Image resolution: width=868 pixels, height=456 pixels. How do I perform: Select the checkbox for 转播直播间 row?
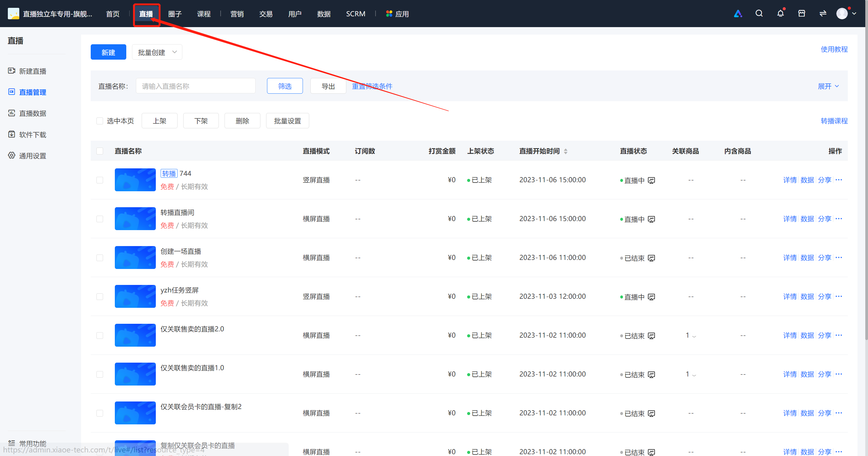coord(100,219)
